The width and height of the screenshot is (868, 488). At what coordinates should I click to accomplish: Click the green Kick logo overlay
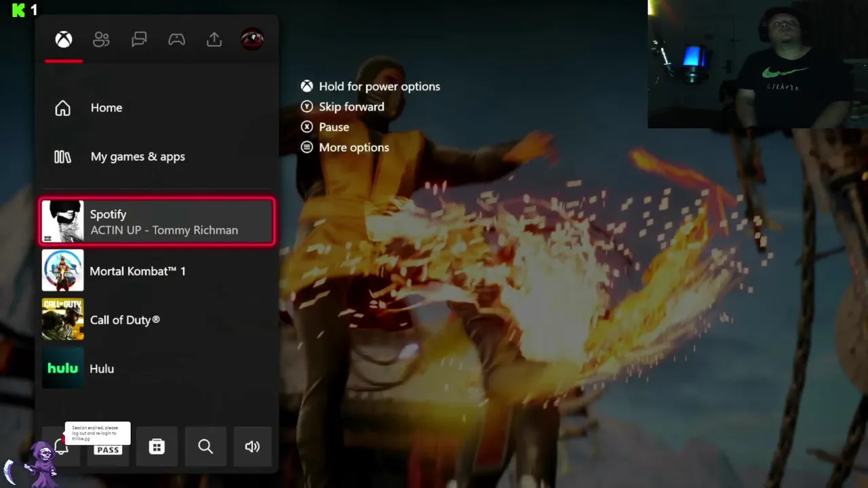(x=19, y=9)
